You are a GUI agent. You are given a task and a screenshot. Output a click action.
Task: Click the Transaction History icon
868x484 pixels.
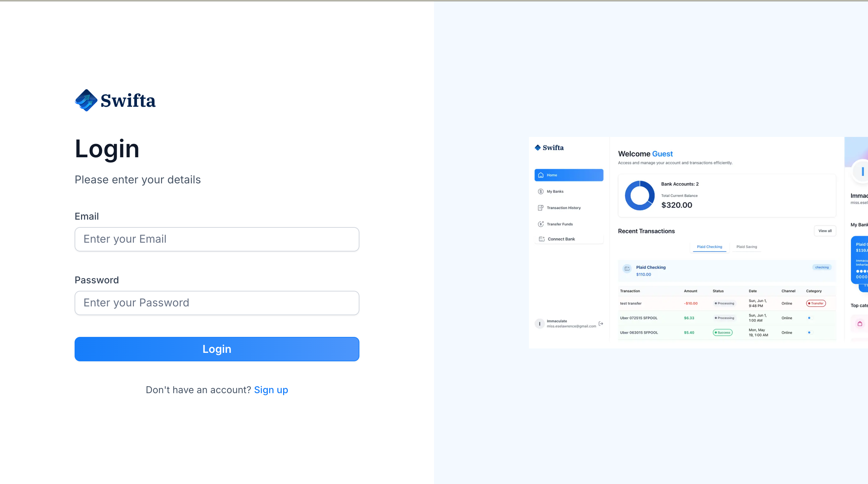[541, 208]
